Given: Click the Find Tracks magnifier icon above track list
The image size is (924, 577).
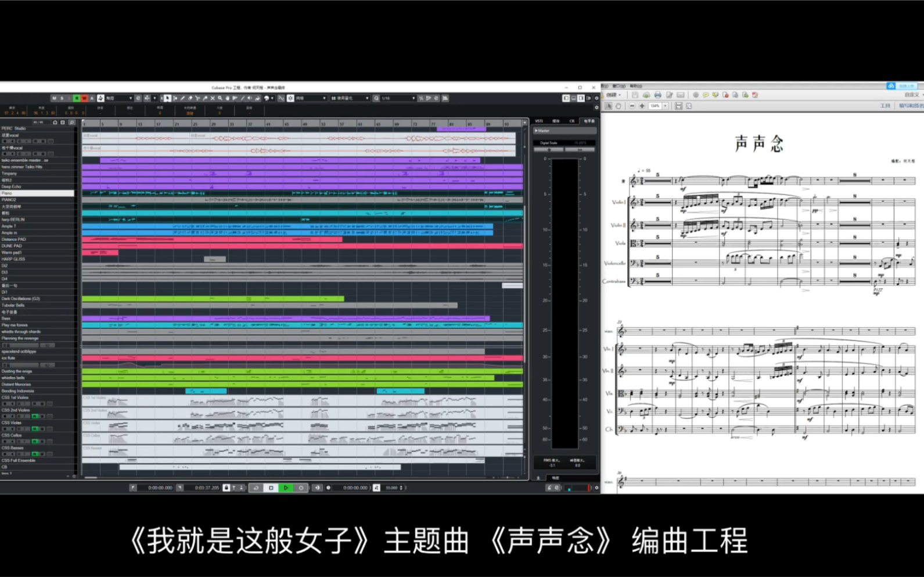Looking at the screenshot, I should pos(71,122).
